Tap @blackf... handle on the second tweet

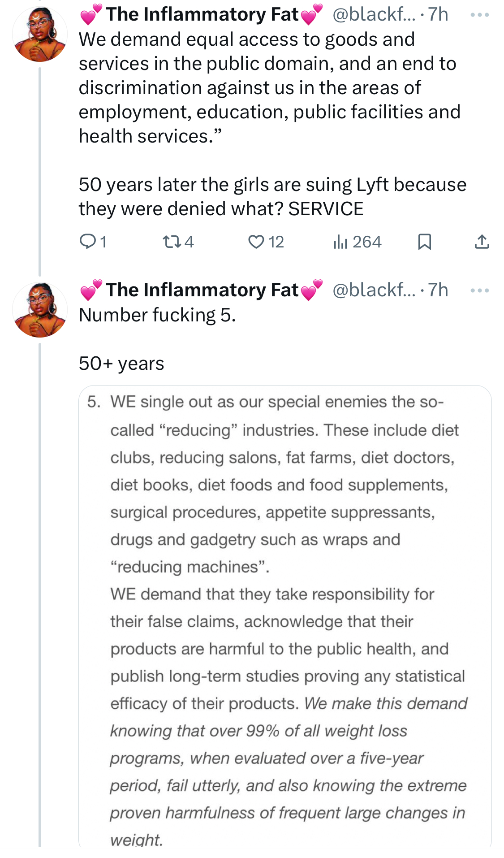(x=374, y=290)
